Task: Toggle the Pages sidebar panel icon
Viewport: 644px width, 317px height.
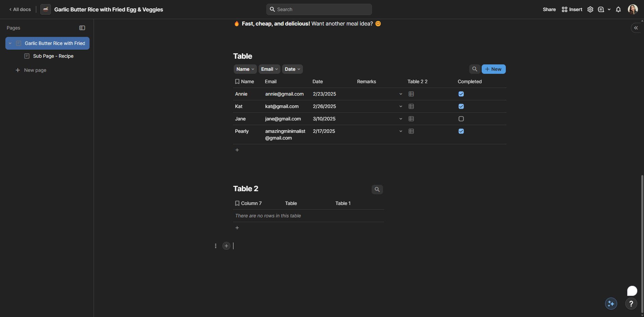Action: [x=82, y=28]
